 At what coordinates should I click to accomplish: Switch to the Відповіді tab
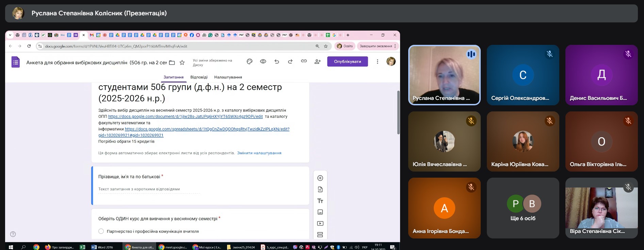point(199,77)
